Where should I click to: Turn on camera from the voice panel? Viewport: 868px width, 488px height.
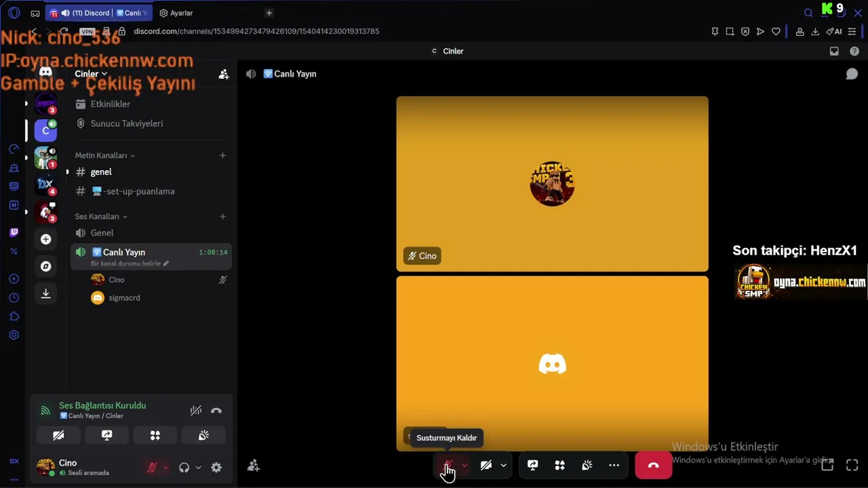[58, 435]
